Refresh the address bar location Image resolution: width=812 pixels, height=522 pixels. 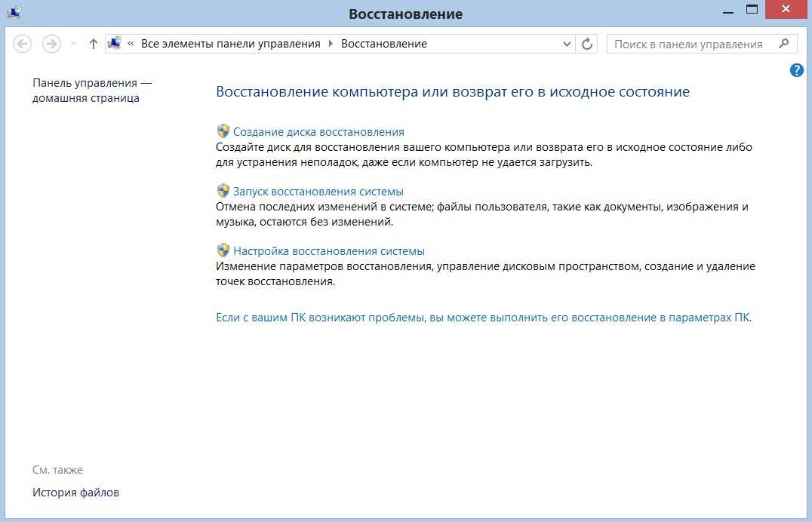587,44
